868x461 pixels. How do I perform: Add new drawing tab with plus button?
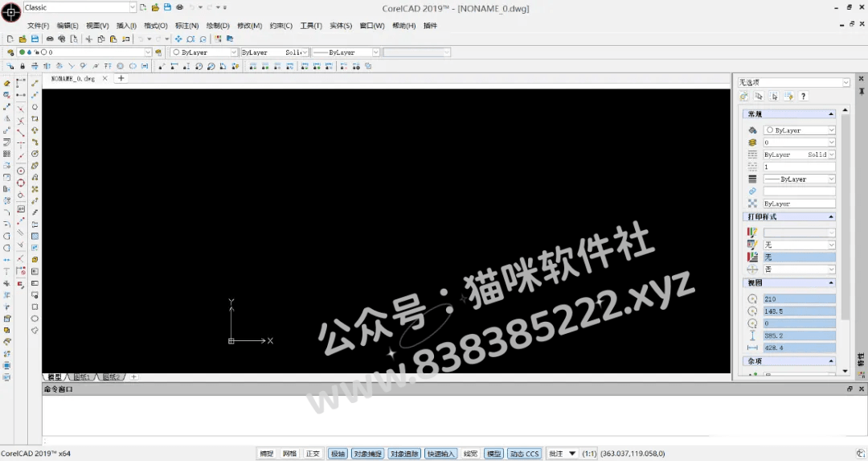tap(121, 78)
